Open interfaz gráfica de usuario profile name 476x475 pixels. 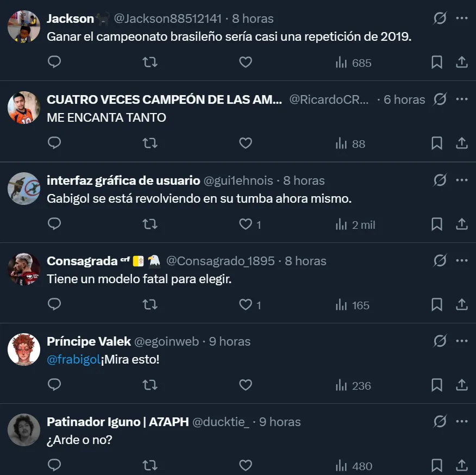123,180
